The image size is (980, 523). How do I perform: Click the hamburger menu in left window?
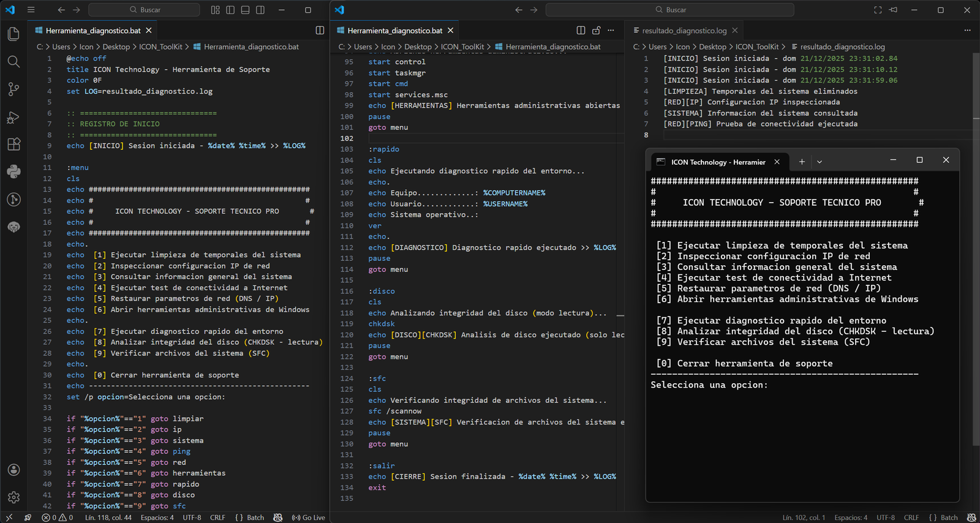coord(31,10)
